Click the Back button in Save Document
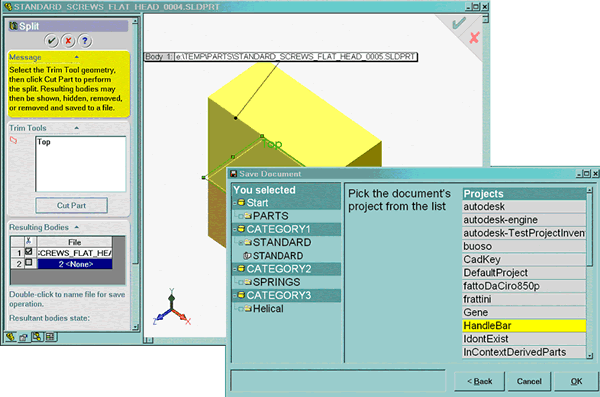600x397 pixels. click(x=479, y=381)
